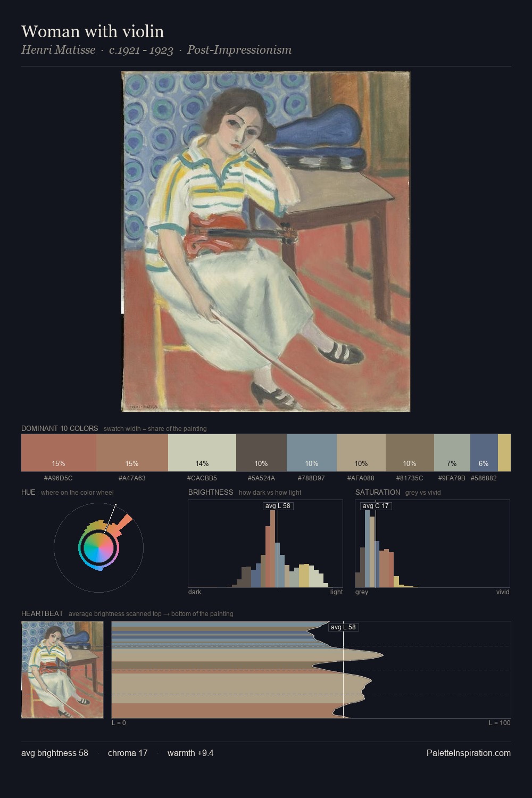This screenshot has width=532, height=798.
Task: Click the heartbeat scan description caption
Action: point(151,614)
